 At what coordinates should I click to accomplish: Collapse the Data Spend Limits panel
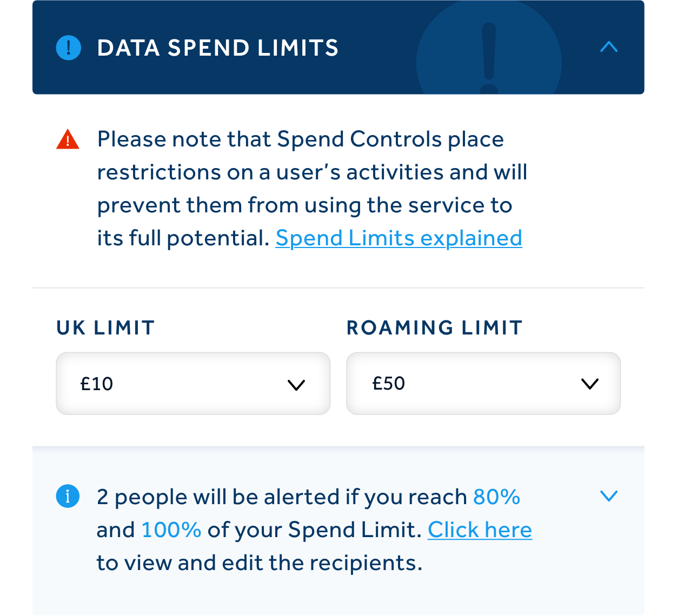click(x=608, y=47)
